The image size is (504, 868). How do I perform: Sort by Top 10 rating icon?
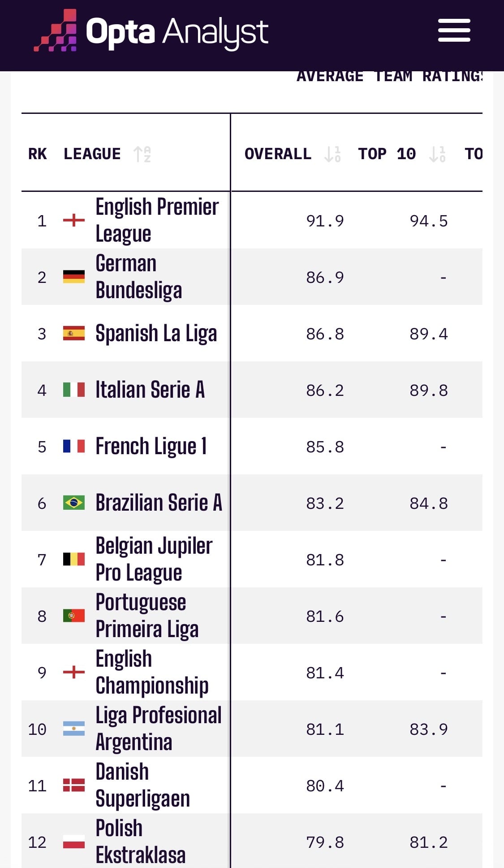point(438,154)
